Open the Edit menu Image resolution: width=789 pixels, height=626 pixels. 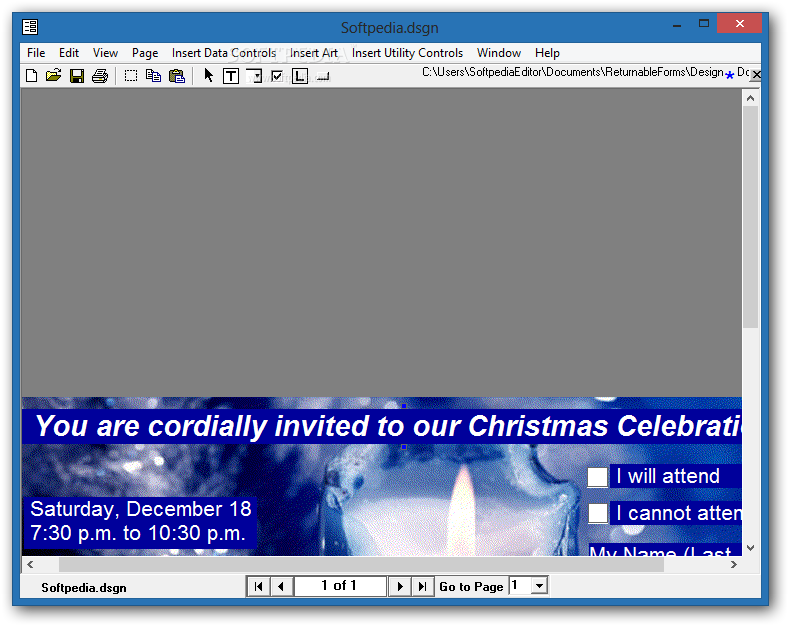tap(69, 53)
